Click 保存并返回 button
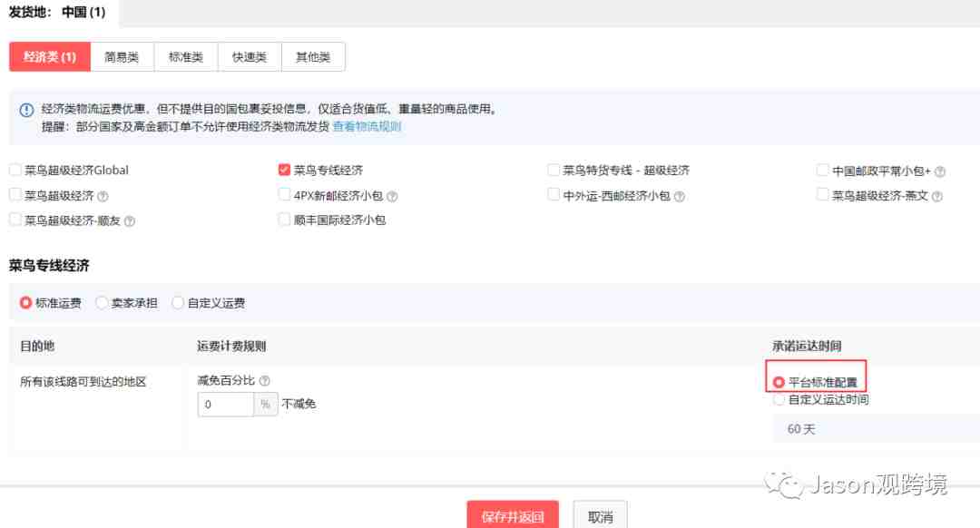 point(513,516)
